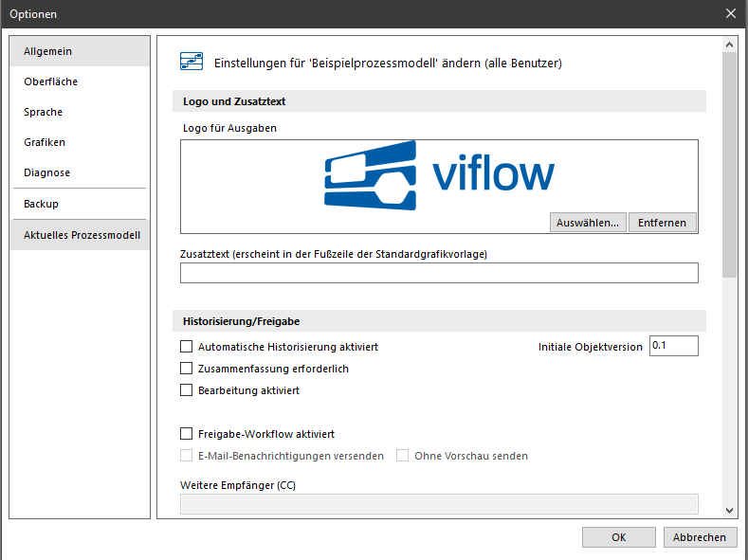This screenshot has height=560, width=748.
Task: Toggle the Bearbeitung aktiviert checkbox
Action: tap(187, 389)
